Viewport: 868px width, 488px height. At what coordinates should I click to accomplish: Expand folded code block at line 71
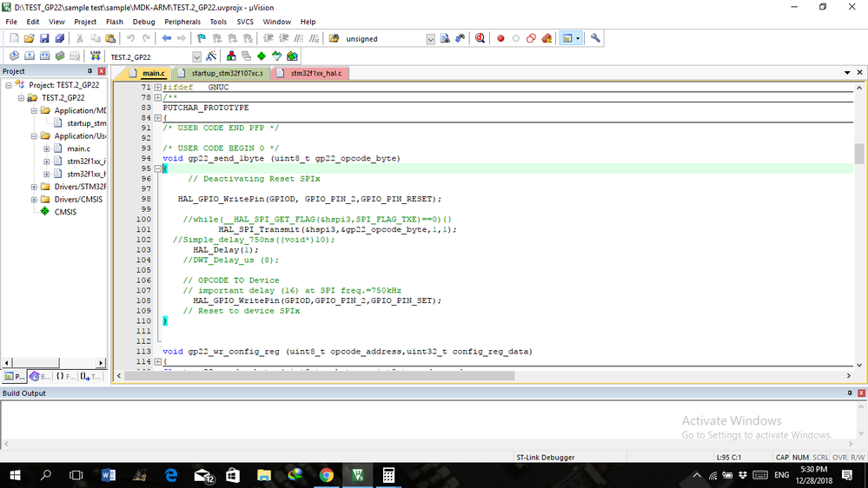tap(158, 88)
